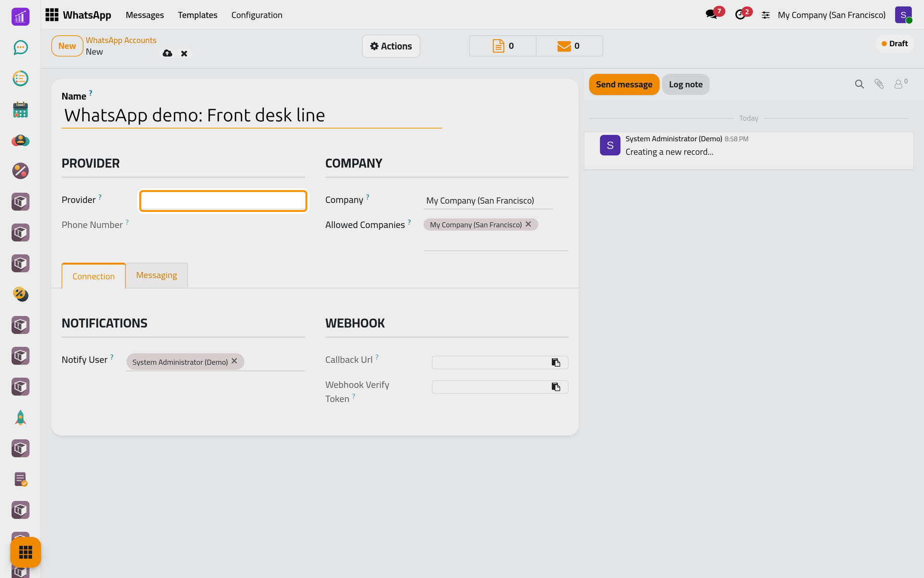Click the New record button
Screen dimensions: 924x578
pyautogui.click(x=67, y=46)
